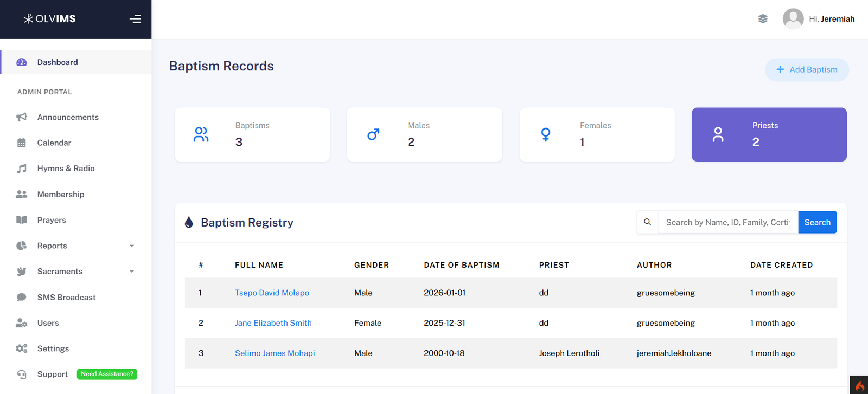Viewport: 868px width, 394px height.
Task: Expand the Sacraments submenu arrow
Action: click(132, 272)
